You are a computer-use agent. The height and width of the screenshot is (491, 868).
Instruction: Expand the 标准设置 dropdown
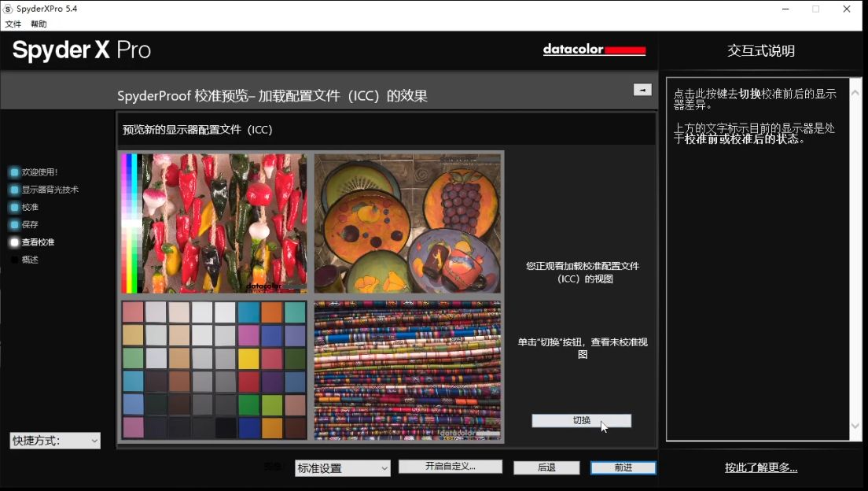pos(343,468)
